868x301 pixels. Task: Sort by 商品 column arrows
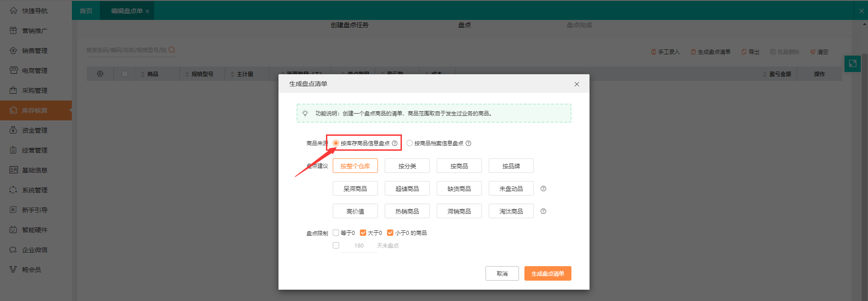(x=143, y=74)
